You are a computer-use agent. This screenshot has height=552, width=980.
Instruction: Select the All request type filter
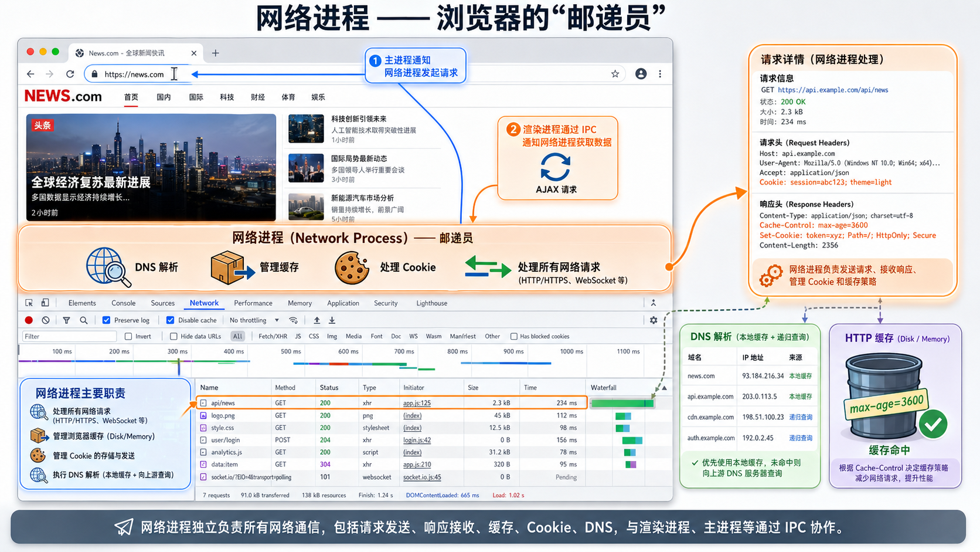[x=237, y=336]
